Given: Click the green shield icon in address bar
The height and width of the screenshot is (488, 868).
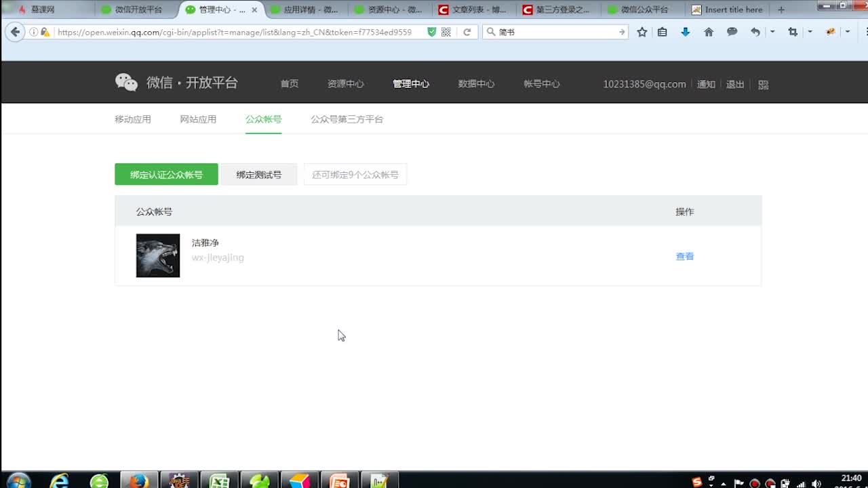Looking at the screenshot, I should (x=431, y=32).
